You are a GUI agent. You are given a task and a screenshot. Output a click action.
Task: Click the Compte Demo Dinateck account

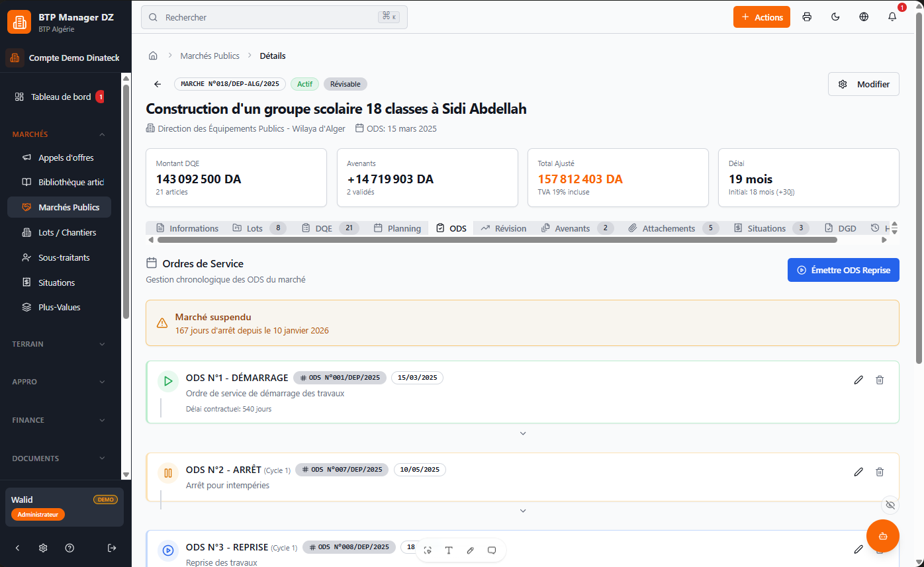(63, 58)
